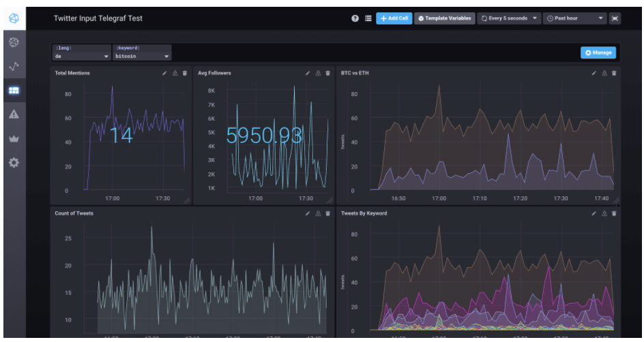Screen dimensions: 644x342
Task: Toggle the annotations list icon beside help
Action: (x=368, y=18)
